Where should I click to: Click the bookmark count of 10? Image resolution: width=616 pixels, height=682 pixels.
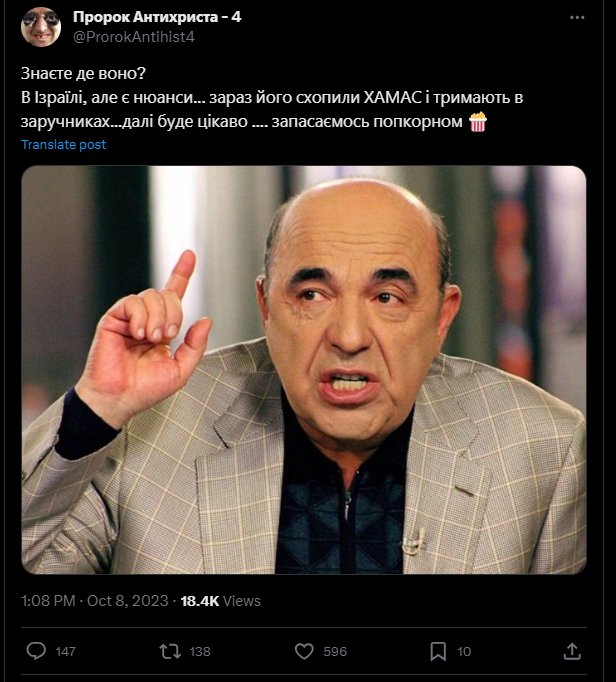click(464, 651)
